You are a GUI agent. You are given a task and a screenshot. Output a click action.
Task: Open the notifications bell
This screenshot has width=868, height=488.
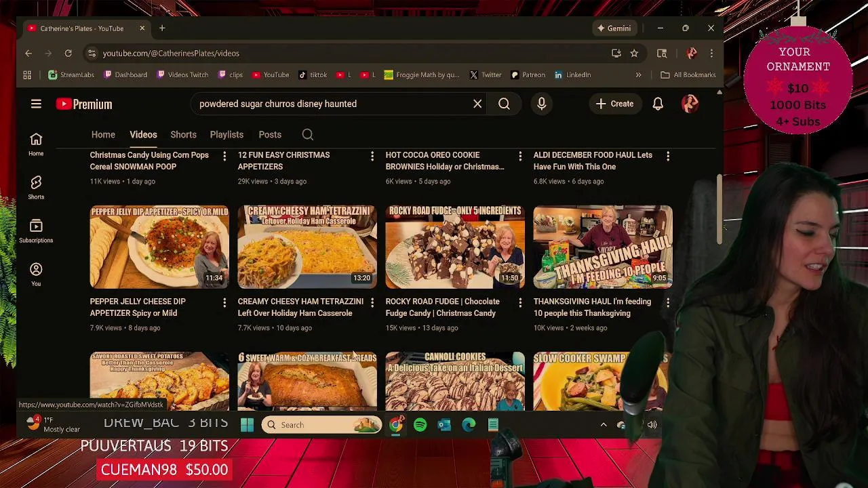tap(658, 104)
